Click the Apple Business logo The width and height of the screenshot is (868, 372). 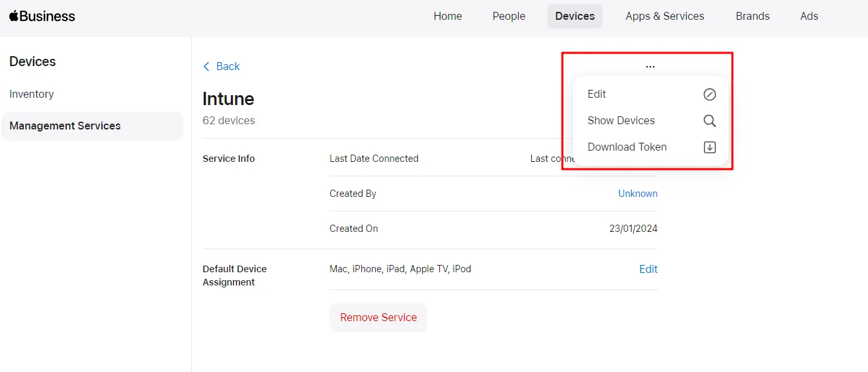[42, 16]
